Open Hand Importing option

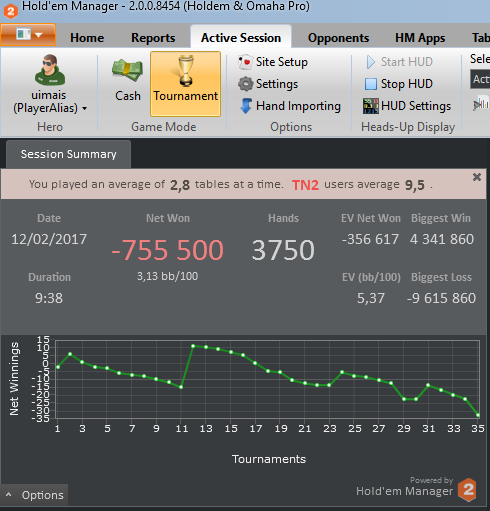coord(290,106)
